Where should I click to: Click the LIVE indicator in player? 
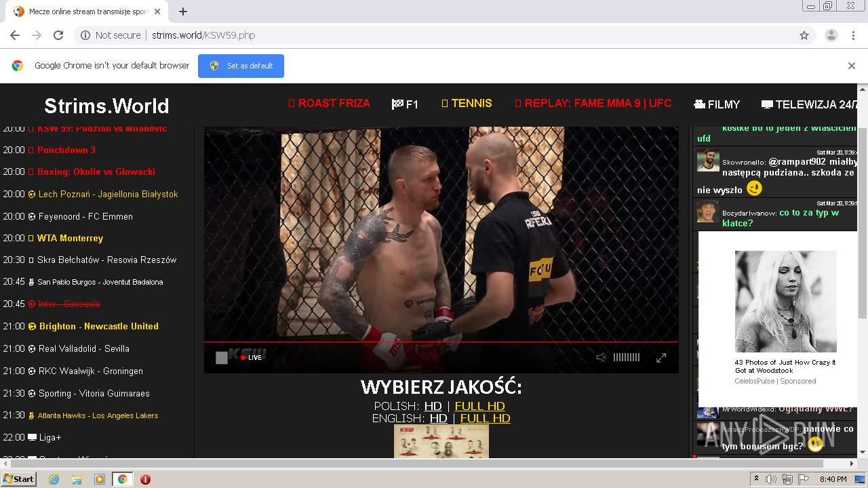pos(252,357)
